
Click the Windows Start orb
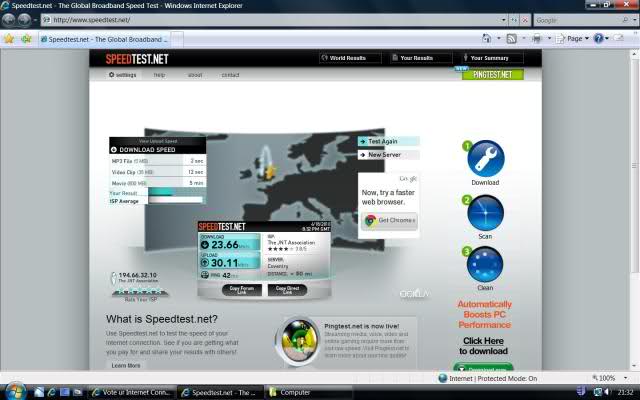coord(15,392)
